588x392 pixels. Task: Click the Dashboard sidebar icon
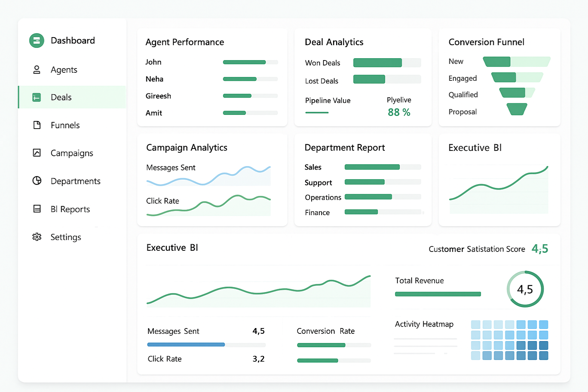pyautogui.click(x=36, y=40)
